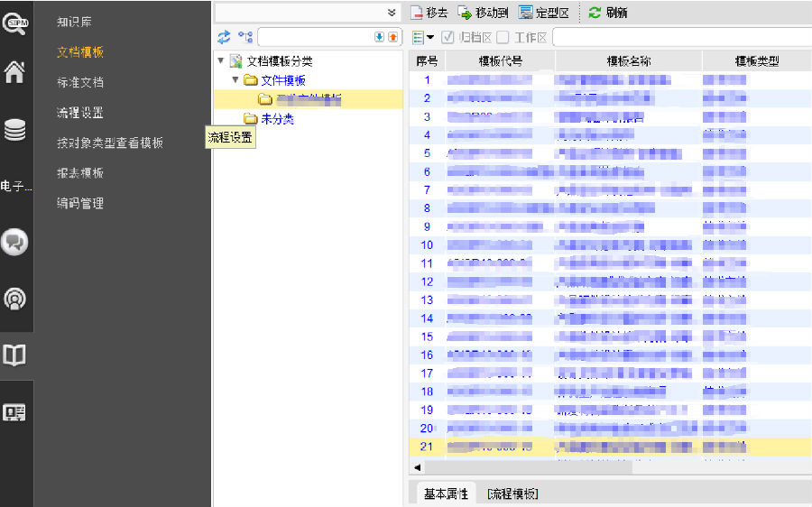The width and height of the screenshot is (812, 507).
Task: Switch to the 基本属性 tab
Action: click(x=446, y=494)
